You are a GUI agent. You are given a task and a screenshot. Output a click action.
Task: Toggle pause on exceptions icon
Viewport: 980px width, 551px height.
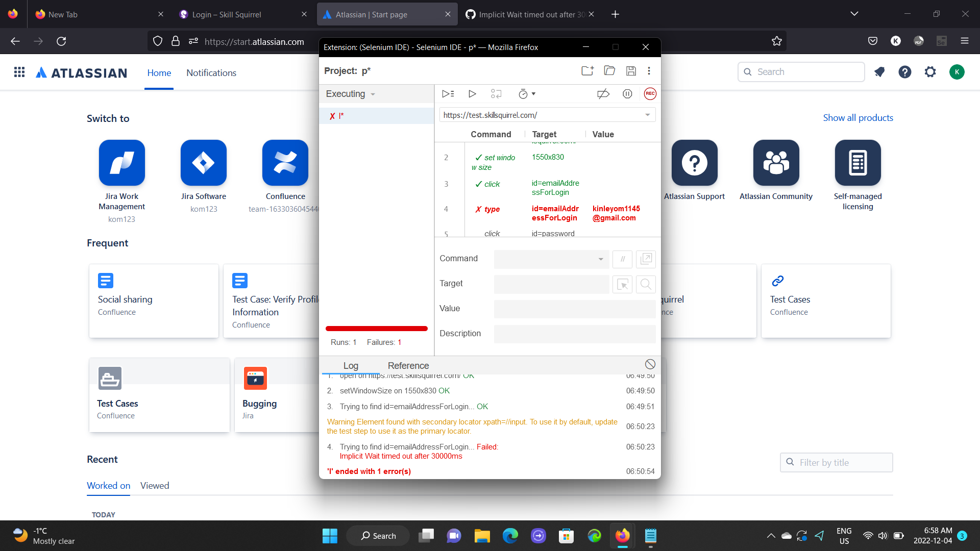(627, 94)
